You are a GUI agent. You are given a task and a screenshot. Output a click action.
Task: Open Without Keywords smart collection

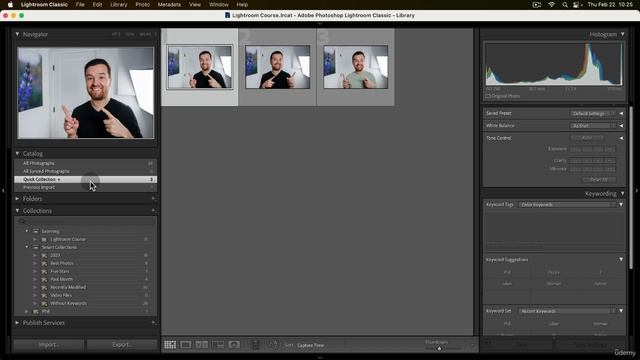click(68, 303)
